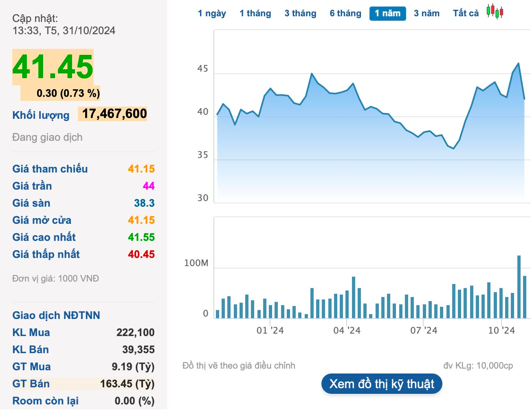Click the reference price value 41.15
This screenshot has height=415, width=532.
141,169
